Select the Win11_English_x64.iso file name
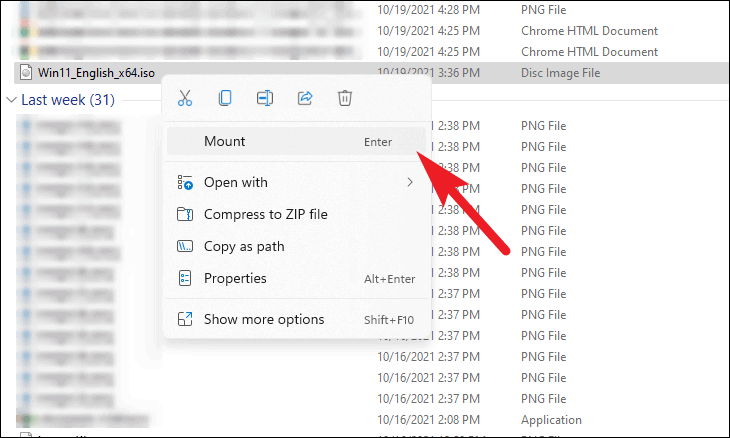The image size is (730, 438). (96, 73)
